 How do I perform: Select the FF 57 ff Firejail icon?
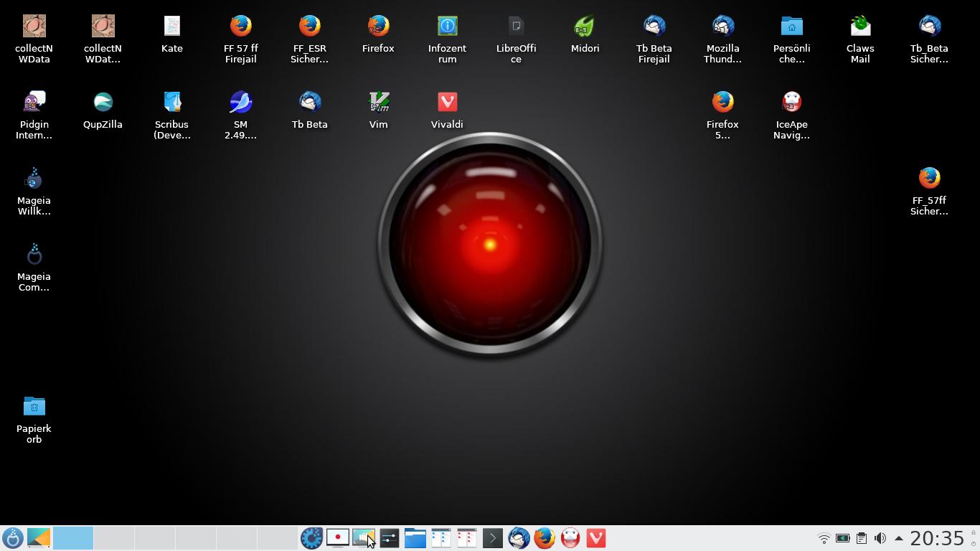point(240,39)
